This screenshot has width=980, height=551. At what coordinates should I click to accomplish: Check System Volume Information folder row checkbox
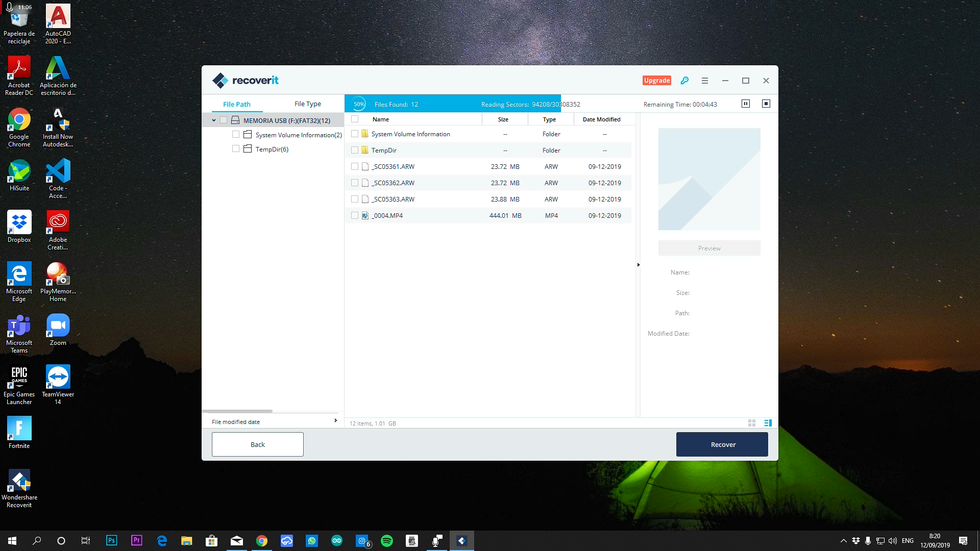pos(355,134)
